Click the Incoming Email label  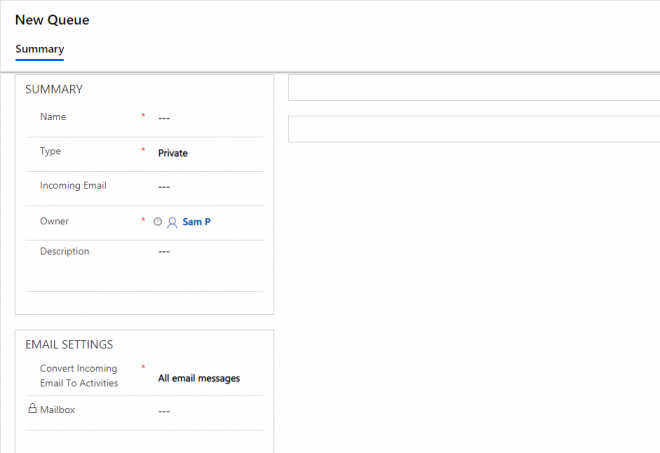tap(73, 186)
